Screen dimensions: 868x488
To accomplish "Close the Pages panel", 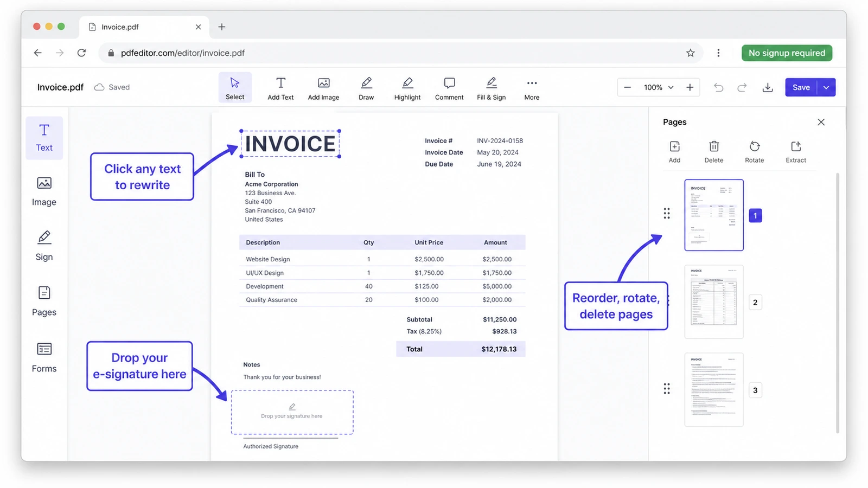I will click(x=821, y=122).
